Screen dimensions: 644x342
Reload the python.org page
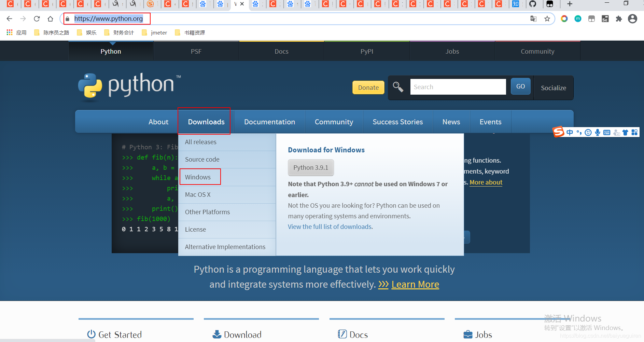(37, 19)
